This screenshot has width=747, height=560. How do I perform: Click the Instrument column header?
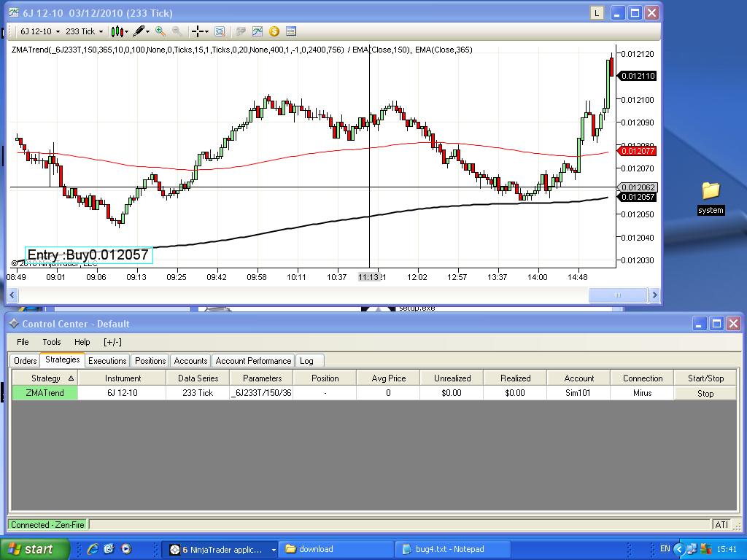coord(123,378)
